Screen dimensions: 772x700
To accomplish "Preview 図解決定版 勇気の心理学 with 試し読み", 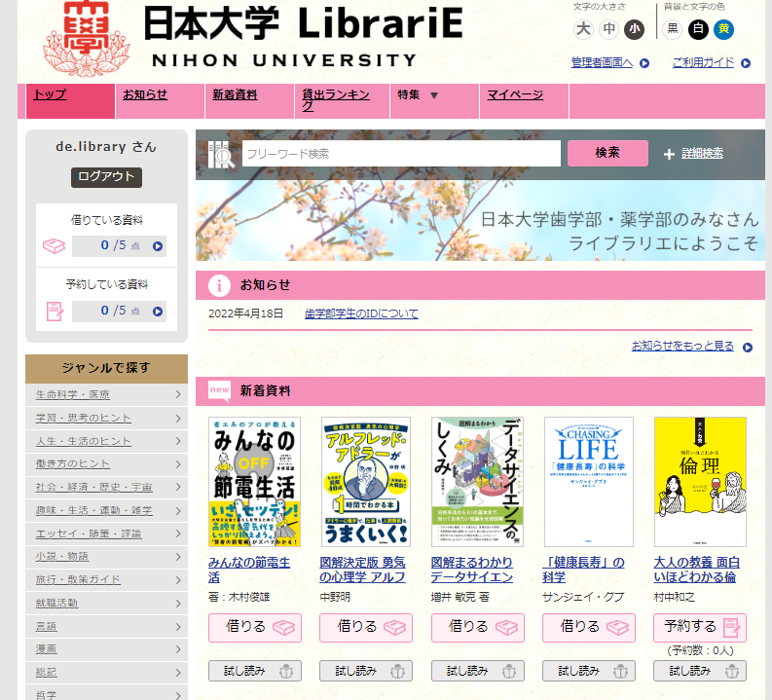I will [366, 671].
